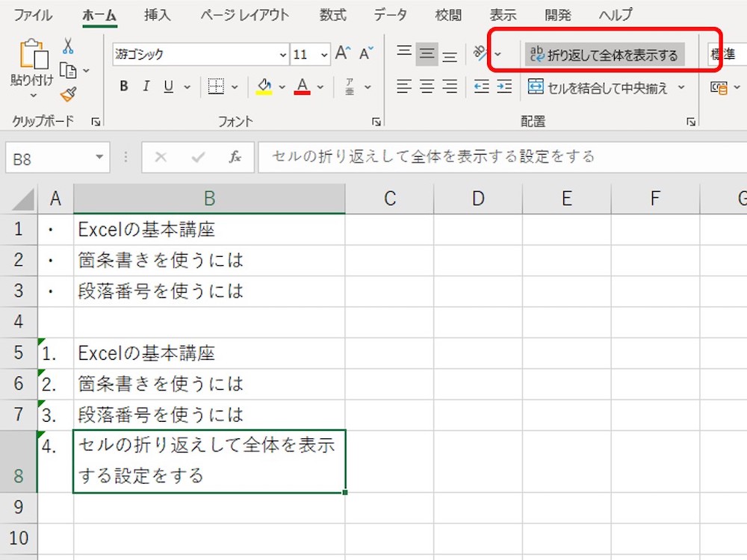The width and height of the screenshot is (747, 560).
Task: Open the fill color palette arrow
Action: point(282,87)
